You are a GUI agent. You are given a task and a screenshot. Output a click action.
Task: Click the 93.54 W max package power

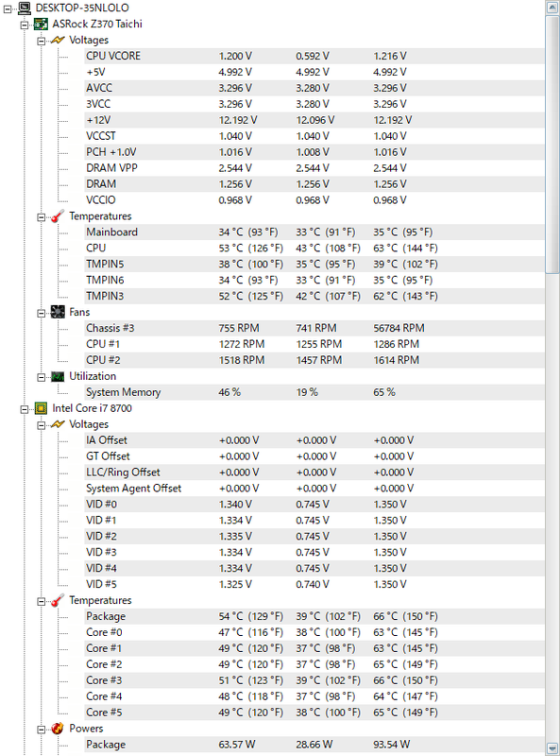[391, 745]
